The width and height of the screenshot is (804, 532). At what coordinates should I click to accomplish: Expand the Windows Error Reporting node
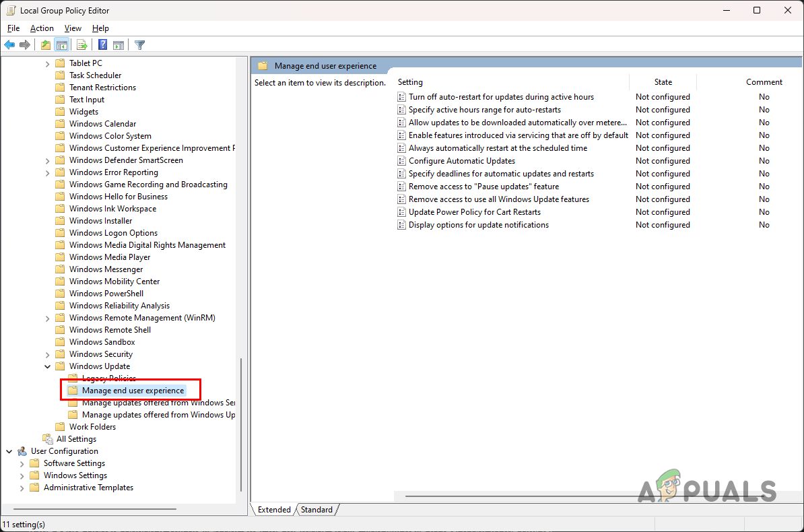[47, 173]
